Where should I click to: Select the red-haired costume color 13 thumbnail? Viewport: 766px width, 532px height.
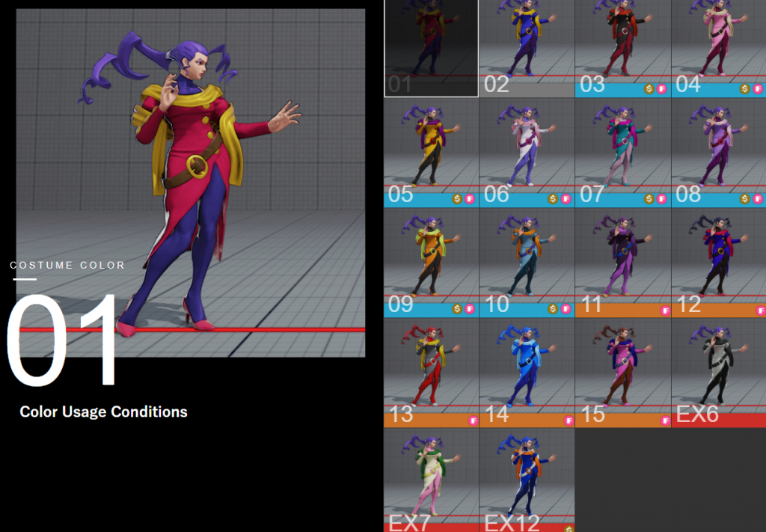[432, 373]
